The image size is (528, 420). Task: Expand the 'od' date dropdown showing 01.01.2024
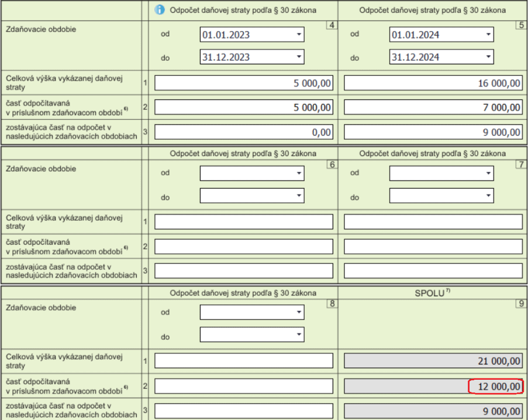441,34
